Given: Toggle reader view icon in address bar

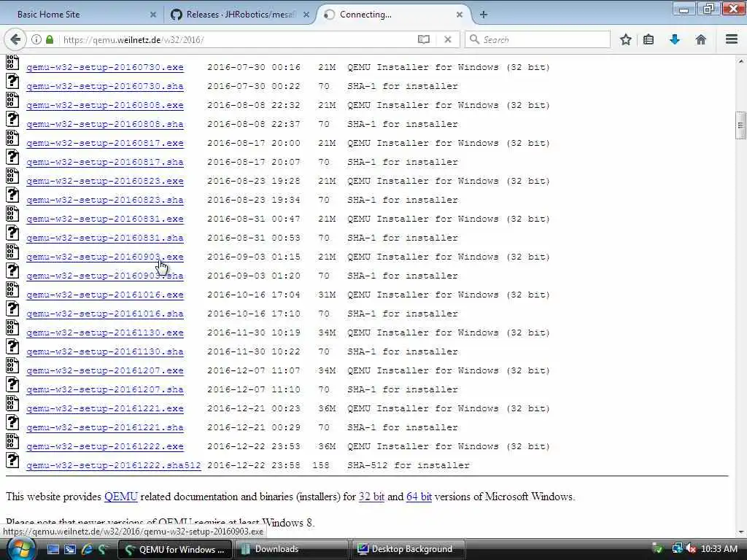Looking at the screenshot, I should 424,39.
